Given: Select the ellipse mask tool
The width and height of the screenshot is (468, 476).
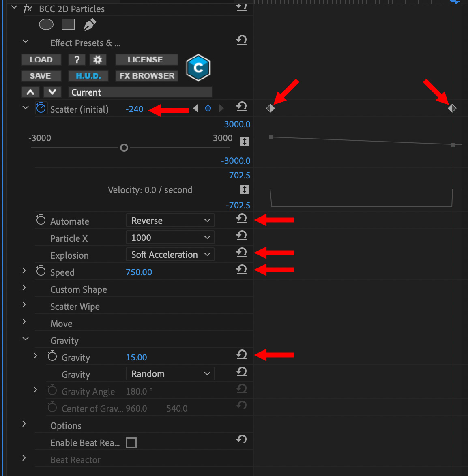Looking at the screenshot, I should pos(46,25).
